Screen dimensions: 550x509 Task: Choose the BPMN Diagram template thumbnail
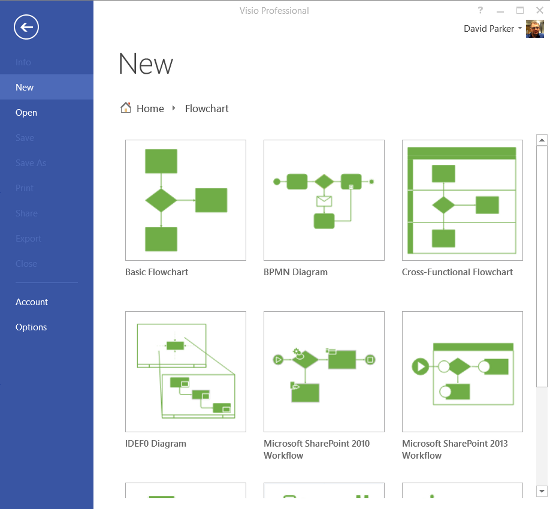point(324,200)
